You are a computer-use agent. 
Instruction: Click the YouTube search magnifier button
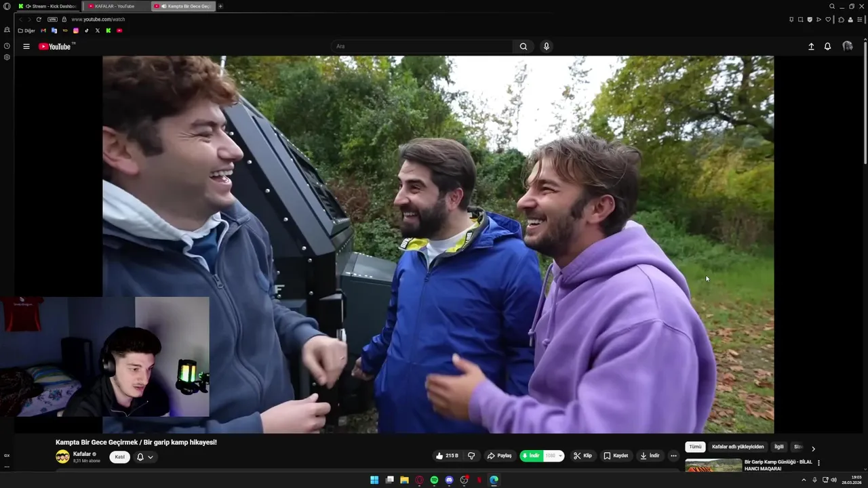[524, 46]
